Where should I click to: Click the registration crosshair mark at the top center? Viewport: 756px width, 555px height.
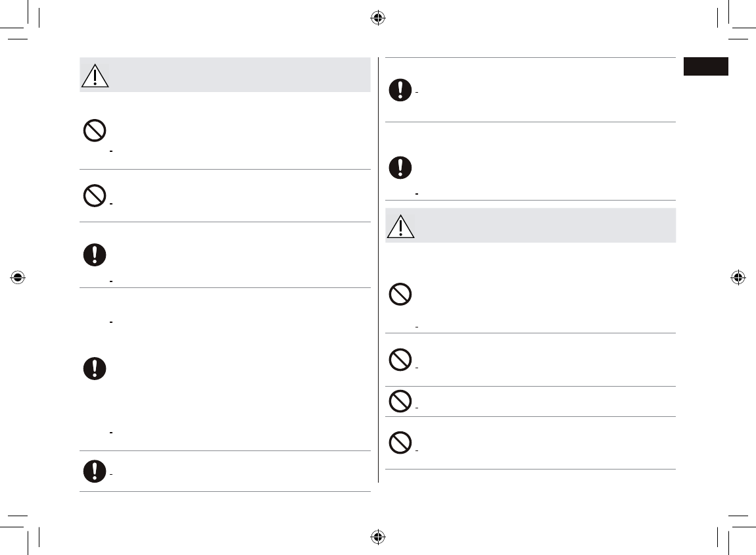click(x=378, y=18)
